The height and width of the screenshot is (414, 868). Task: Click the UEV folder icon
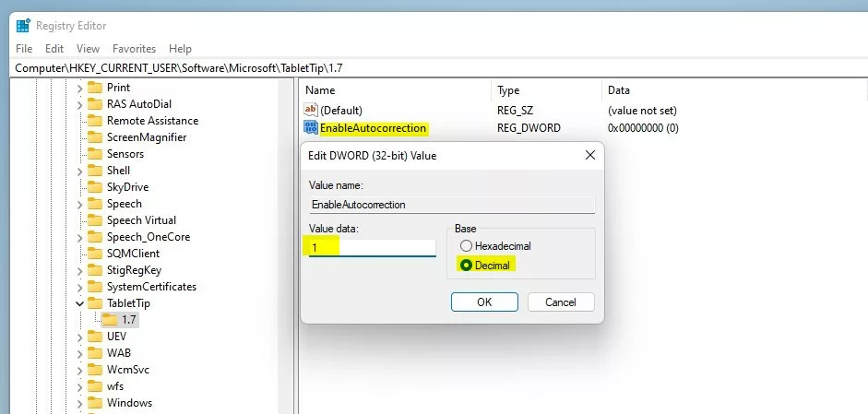pos(95,337)
